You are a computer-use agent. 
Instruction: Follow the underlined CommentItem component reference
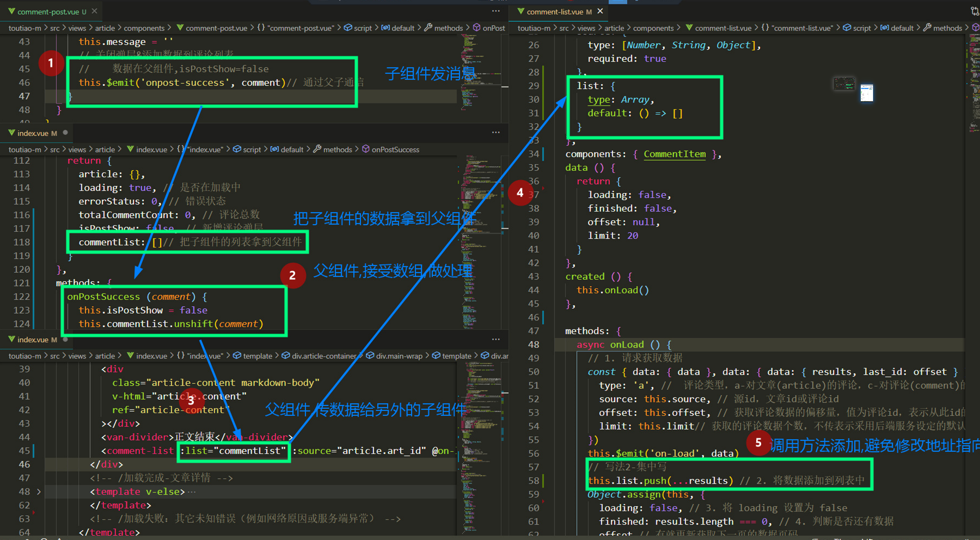(675, 154)
